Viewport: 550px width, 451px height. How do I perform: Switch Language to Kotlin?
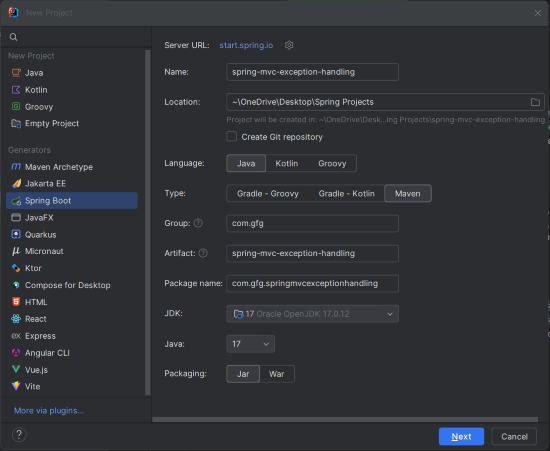point(287,163)
